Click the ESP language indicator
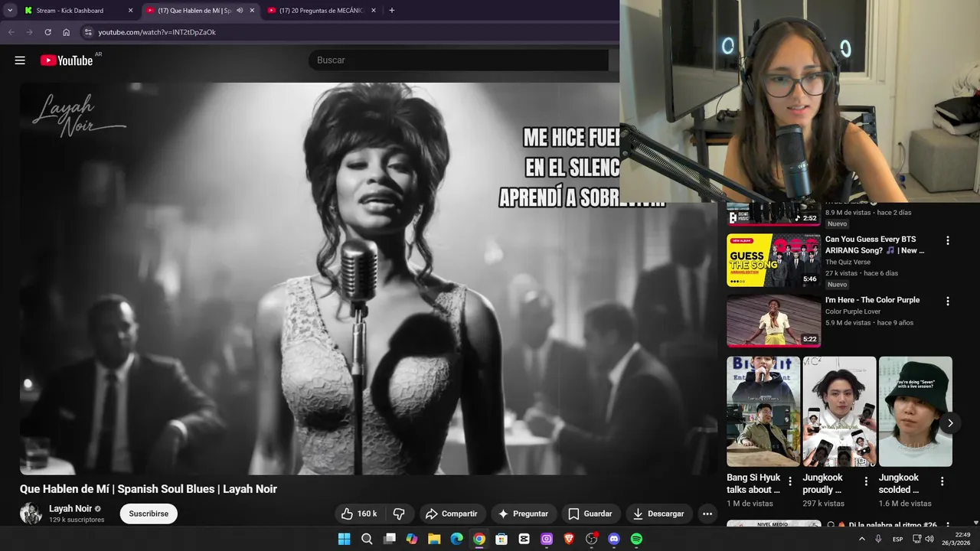Image resolution: width=980 pixels, height=551 pixels. (898, 539)
